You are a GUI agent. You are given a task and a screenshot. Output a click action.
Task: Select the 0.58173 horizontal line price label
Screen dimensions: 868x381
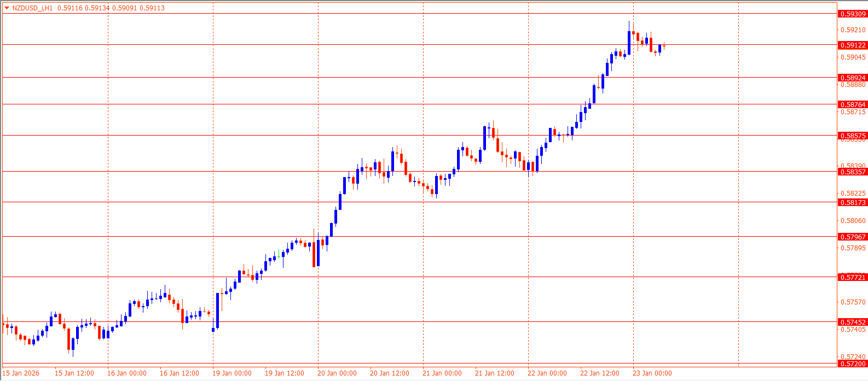[x=853, y=203]
